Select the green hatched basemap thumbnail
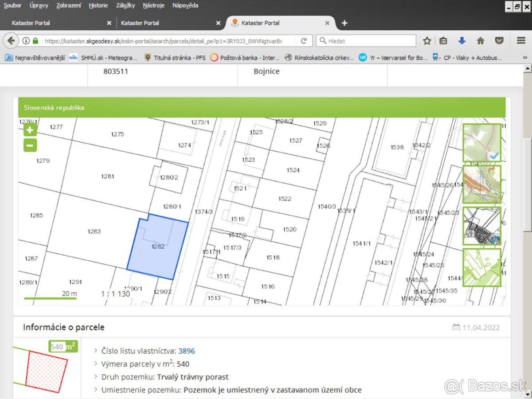The height and width of the screenshot is (399, 532). click(482, 267)
